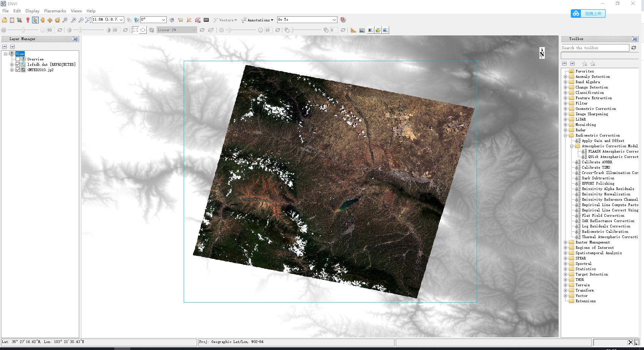This screenshot has height=350, width=644.
Task: Collapse the View tree node
Action: 5,54
